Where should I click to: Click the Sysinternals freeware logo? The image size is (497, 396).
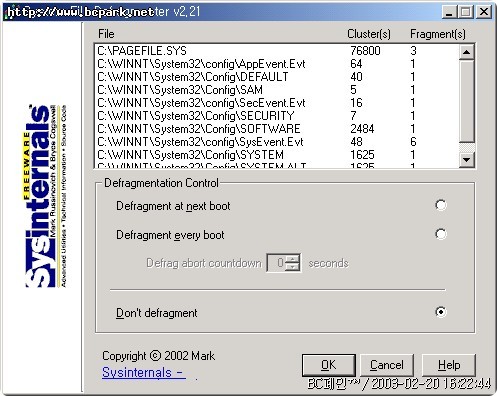[45, 196]
